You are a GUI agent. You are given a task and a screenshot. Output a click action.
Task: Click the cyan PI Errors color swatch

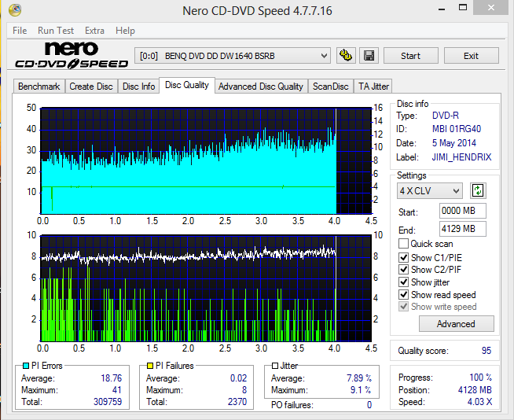(26, 366)
